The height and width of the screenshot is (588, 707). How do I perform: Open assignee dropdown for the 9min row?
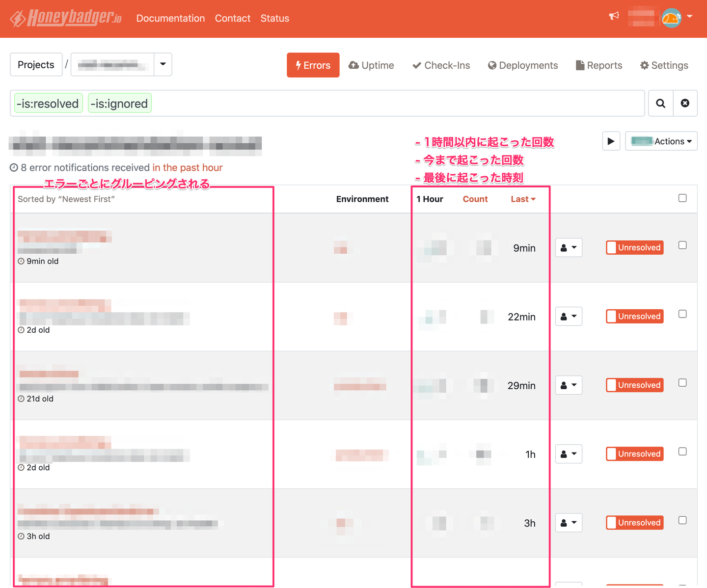pyautogui.click(x=569, y=248)
